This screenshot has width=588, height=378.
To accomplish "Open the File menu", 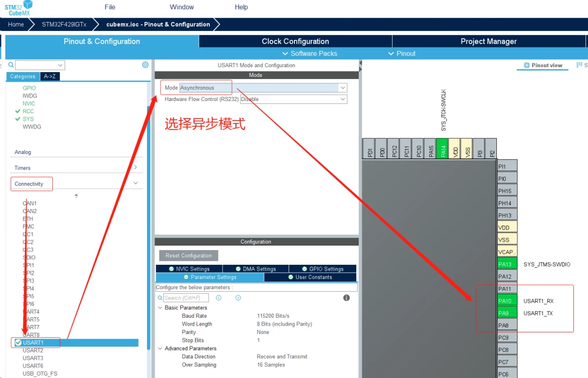I will point(110,7).
